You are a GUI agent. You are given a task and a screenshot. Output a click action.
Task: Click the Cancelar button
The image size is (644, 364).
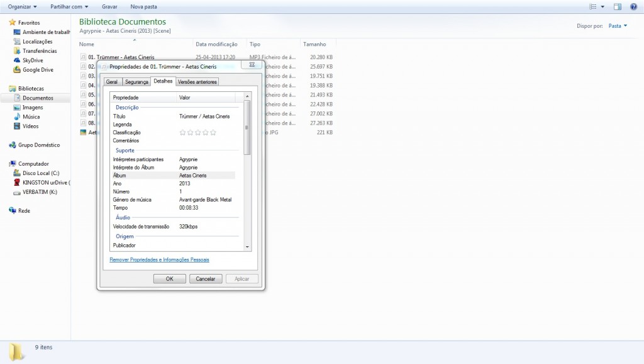tap(206, 279)
